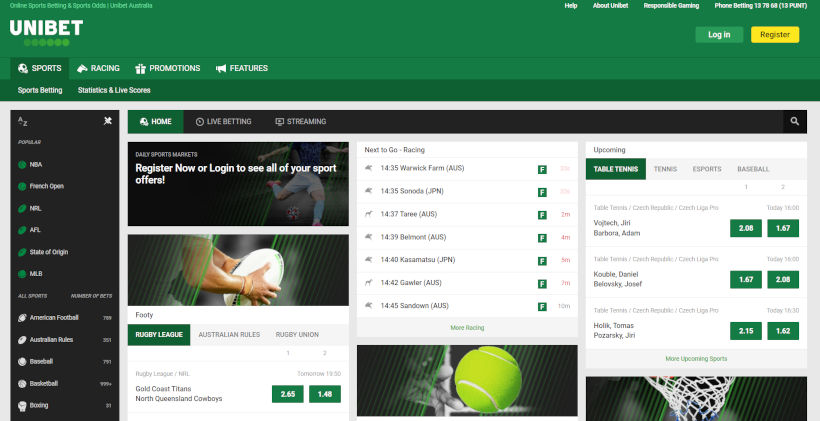Click the rugby ball Footy banner image
This screenshot has height=421, width=820.
[x=238, y=270]
